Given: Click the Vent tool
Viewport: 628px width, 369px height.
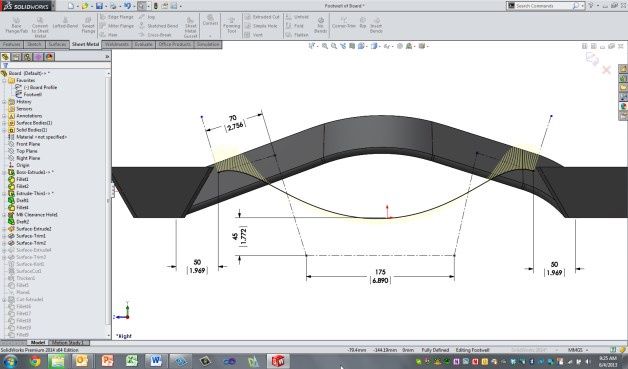Looking at the screenshot, I should pyautogui.click(x=254, y=35).
